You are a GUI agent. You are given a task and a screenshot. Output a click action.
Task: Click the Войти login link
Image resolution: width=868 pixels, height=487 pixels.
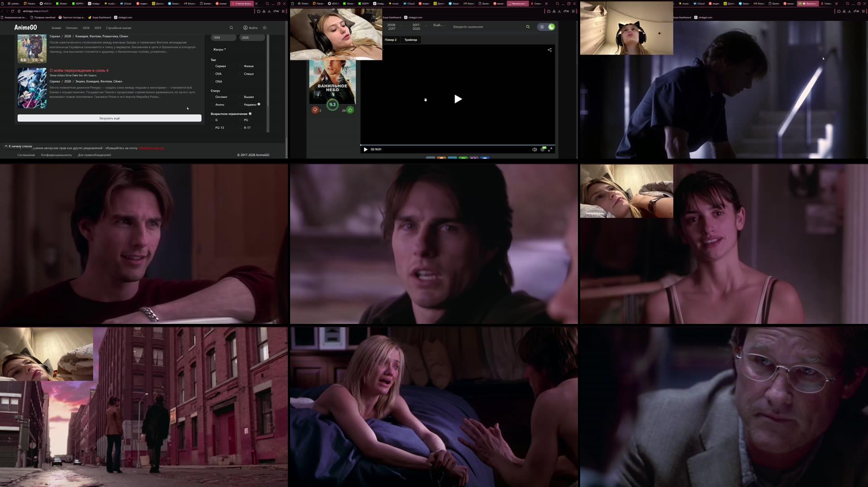pos(251,28)
